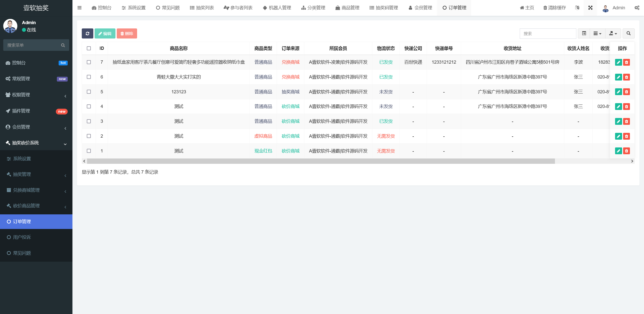Click the table view toggle icon
The height and width of the screenshot is (314, 644).
point(584,33)
